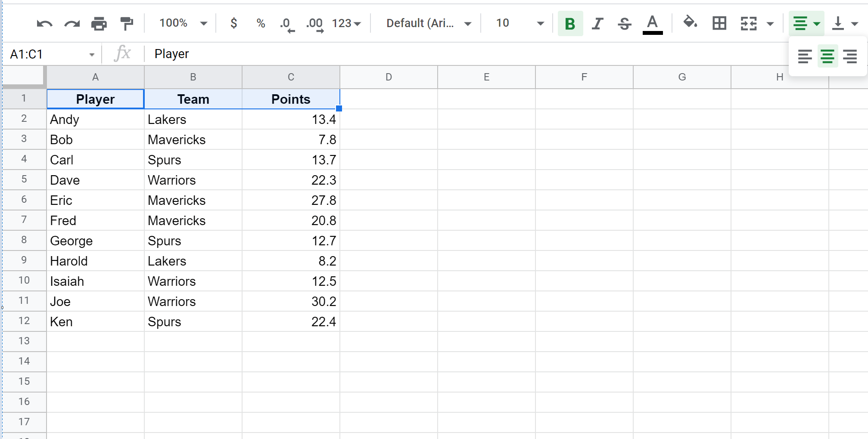Select row 5 header
Viewport: 868px width, 439px height.
point(24,179)
